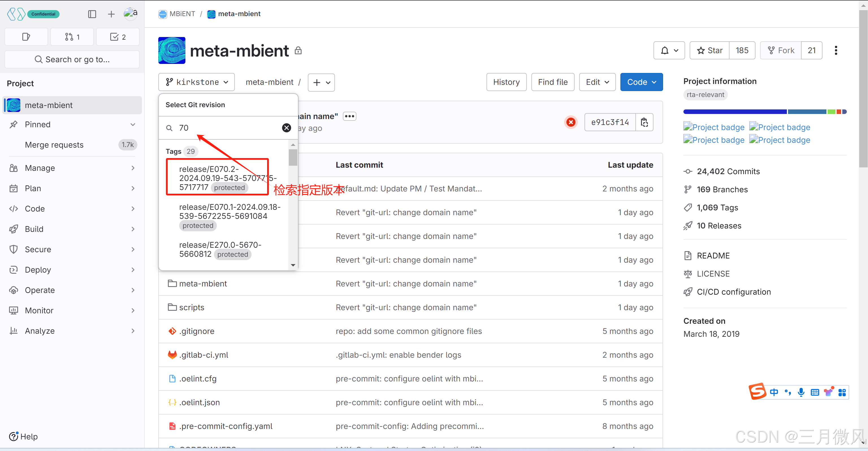
Task: Open the kirkstone branch dropdown
Action: [196, 82]
